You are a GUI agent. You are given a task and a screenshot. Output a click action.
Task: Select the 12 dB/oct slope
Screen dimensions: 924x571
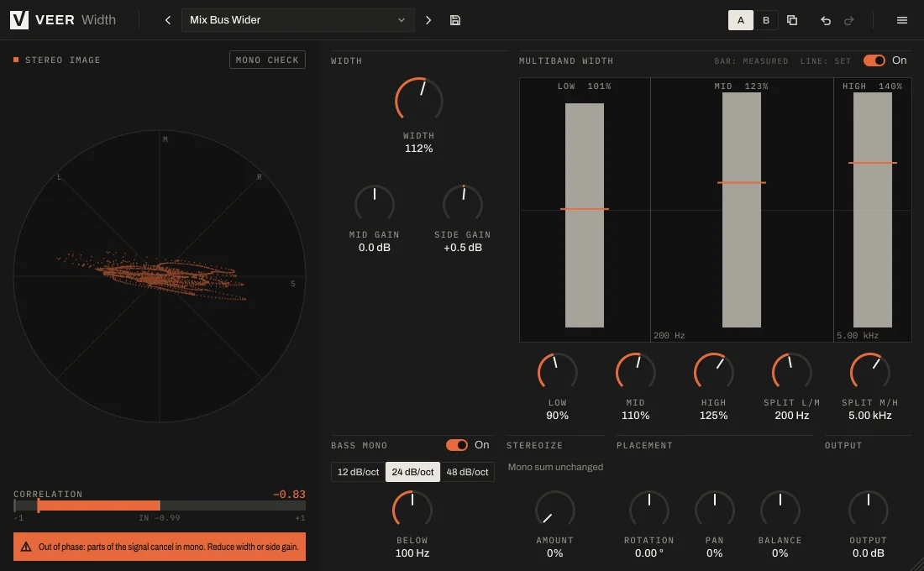point(359,472)
